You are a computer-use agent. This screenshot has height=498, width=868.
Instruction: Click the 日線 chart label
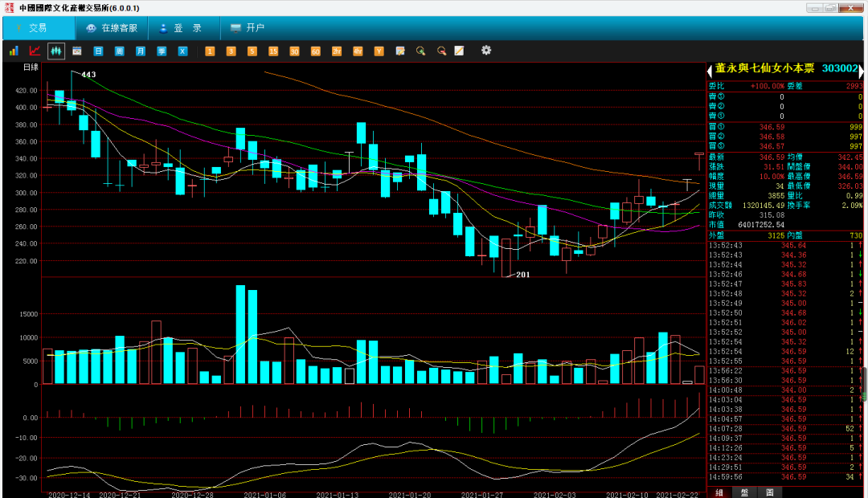tap(31, 67)
